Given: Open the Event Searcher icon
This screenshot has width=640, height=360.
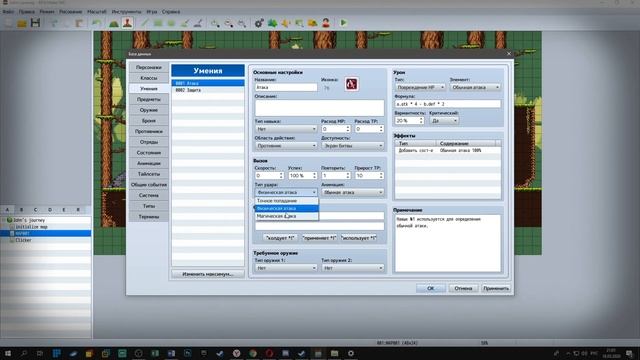Looking at the screenshot, I should (299, 23).
